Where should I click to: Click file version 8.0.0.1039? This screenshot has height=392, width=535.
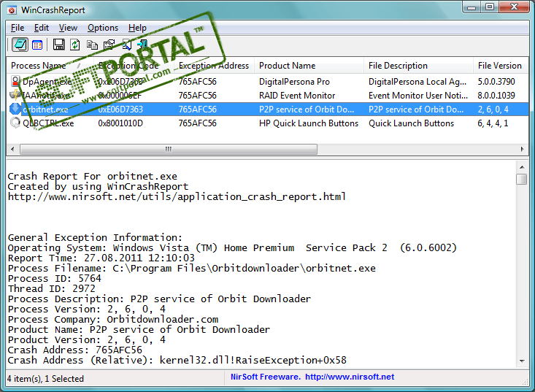(x=496, y=96)
